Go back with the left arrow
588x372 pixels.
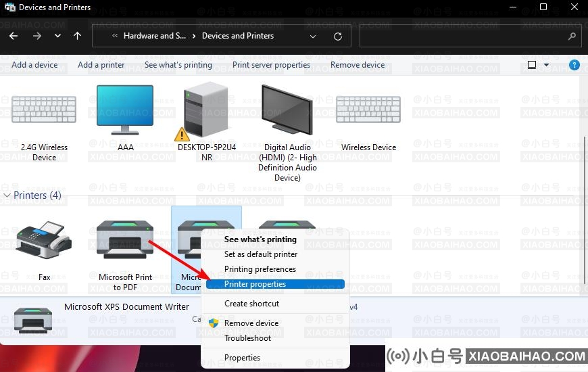pyautogui.click(x=14, y=36)
